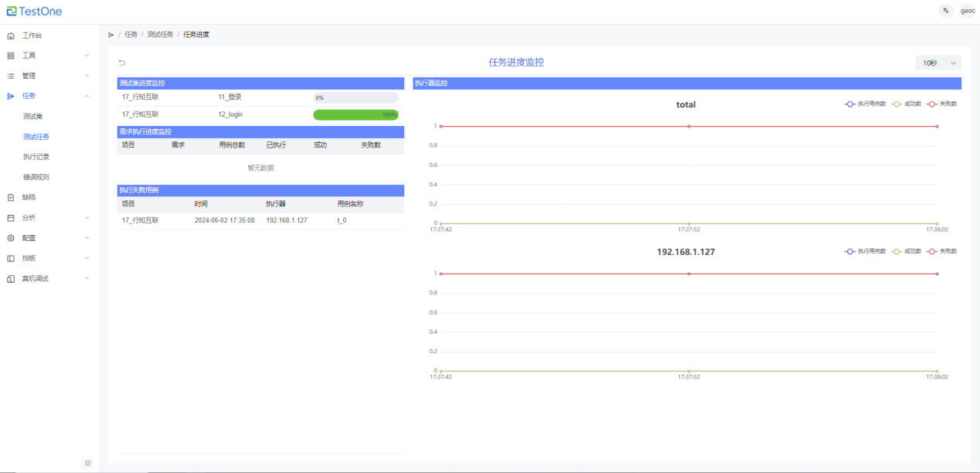Select 测试任务 in the sidebar submenu
The height and width of the screenshot is (473, 980).
tap(36, 137)
